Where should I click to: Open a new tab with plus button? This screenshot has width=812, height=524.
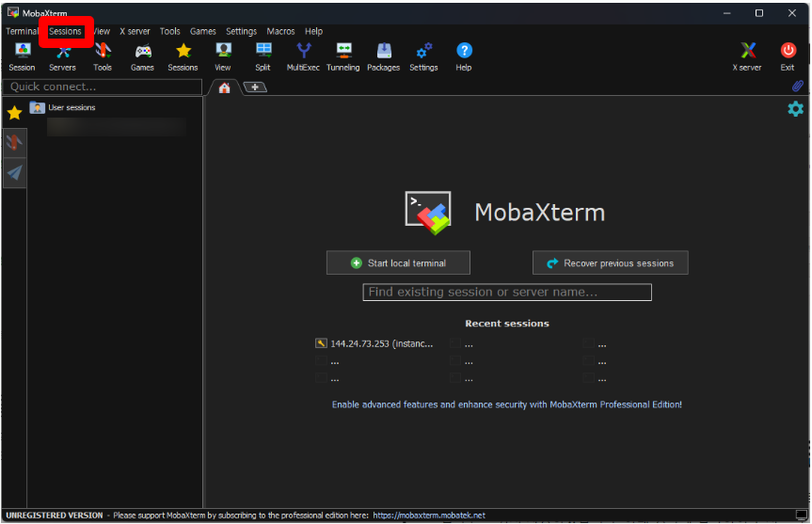[x=255, y=87]
